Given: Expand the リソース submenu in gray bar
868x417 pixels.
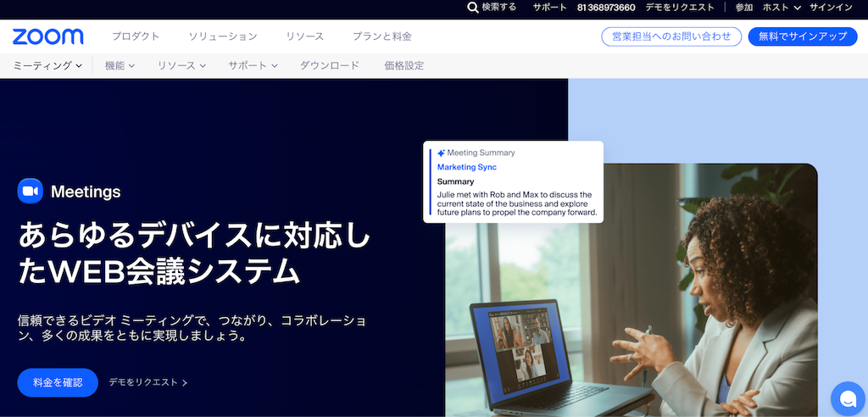Looking at the screenshot, I should point(181,65).
